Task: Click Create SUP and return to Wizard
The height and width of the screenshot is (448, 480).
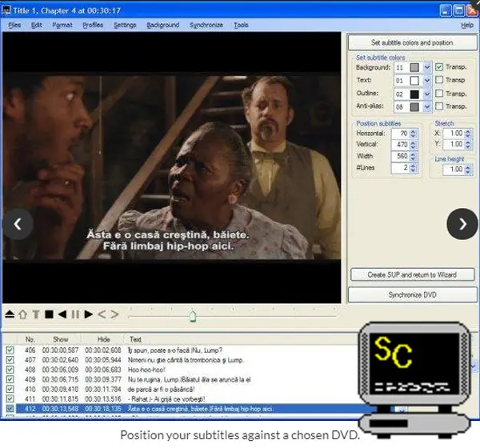Action: click(412, 274)
